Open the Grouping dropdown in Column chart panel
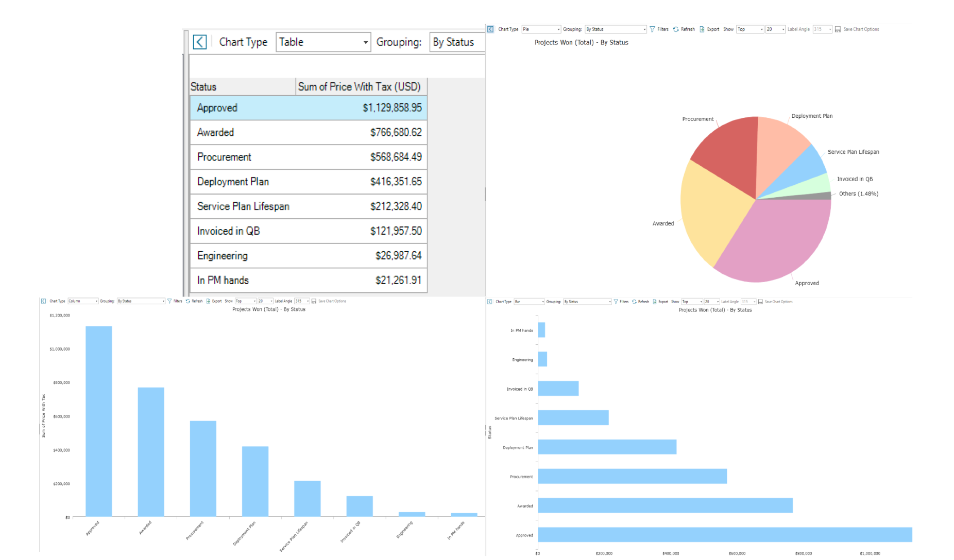Screen dimensions: 954x560 click(x=141, y=301)
